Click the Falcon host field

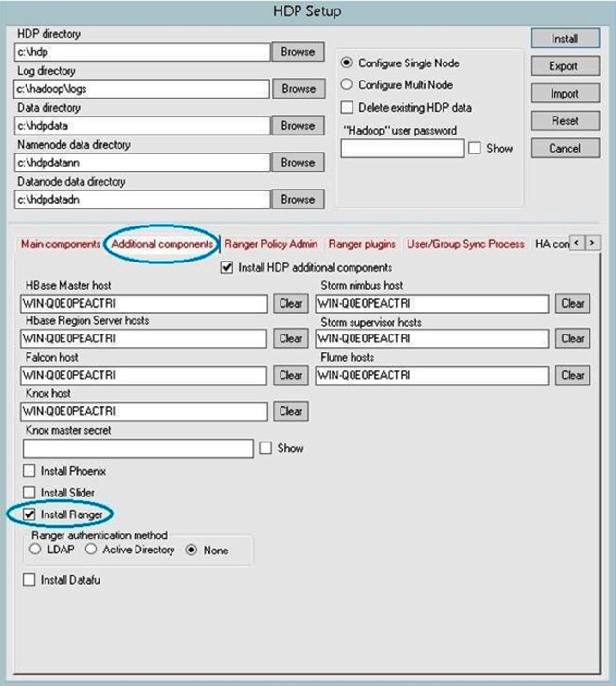click(x=143, y=375)
